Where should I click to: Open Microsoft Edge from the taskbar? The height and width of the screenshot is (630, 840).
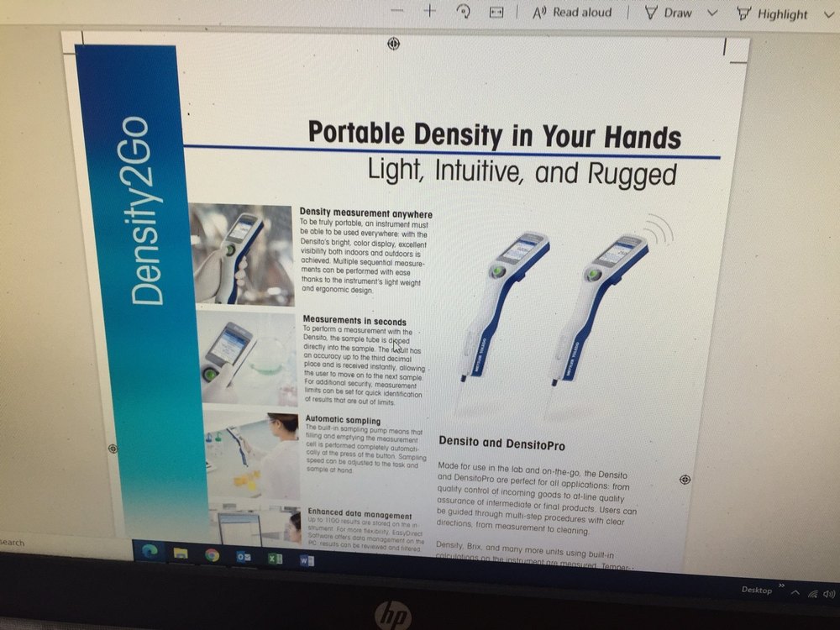pos(150,551)
